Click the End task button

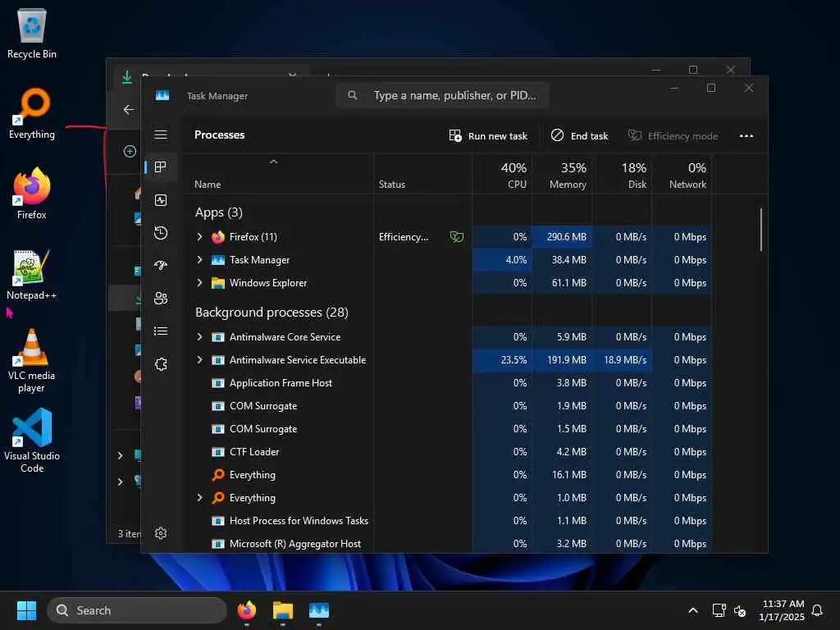coord(580,136)
